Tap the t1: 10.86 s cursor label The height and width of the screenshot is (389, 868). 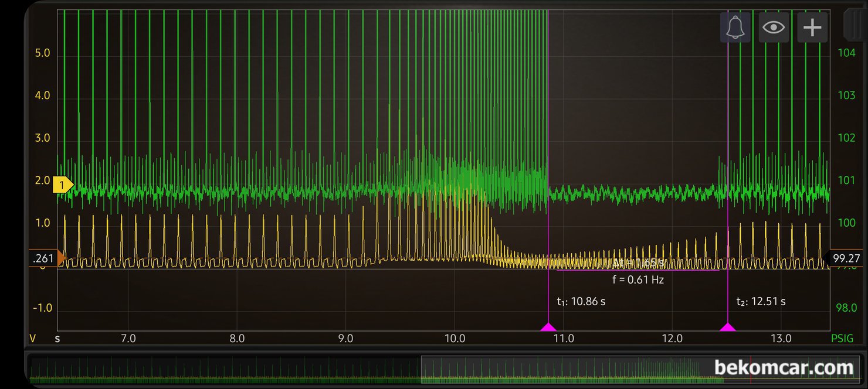point(581,302)
